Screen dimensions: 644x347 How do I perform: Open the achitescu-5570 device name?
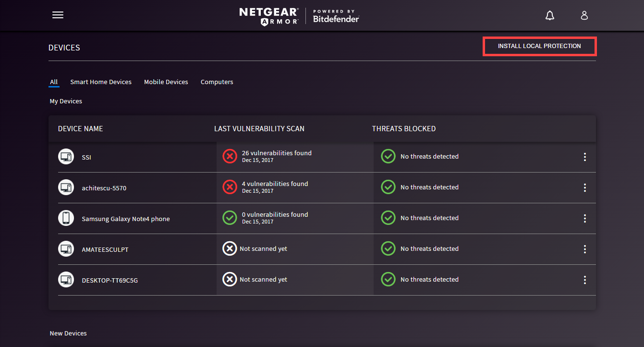pyautogui.click(x=104, y=188)
